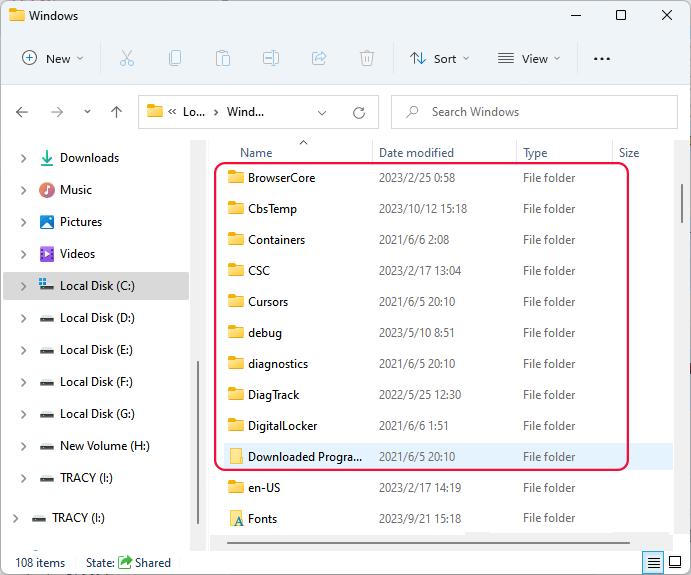The image size is (691, 575).
Task: Click the search magnifier icon
Action: click(x=412, y=112)
